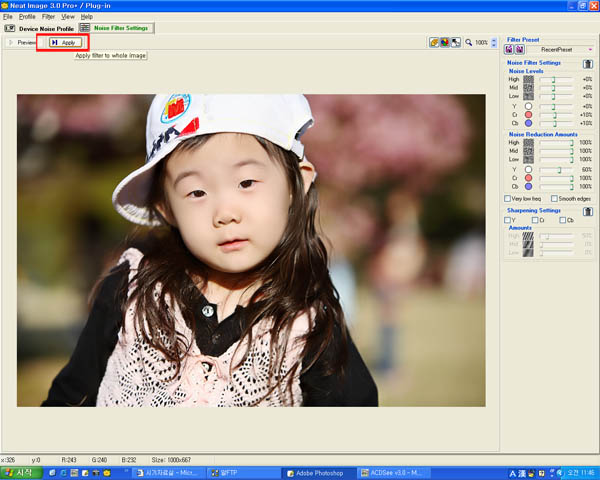600x480 pixels.
Task: Reset Sharpening Settings using its icon
Action: [x=588, y=211]
